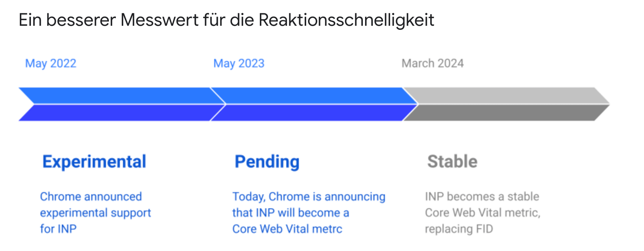This screenshot has height=251, width=644.
Task: Click light blue upper half of first arrow segment
Action: 118,96
